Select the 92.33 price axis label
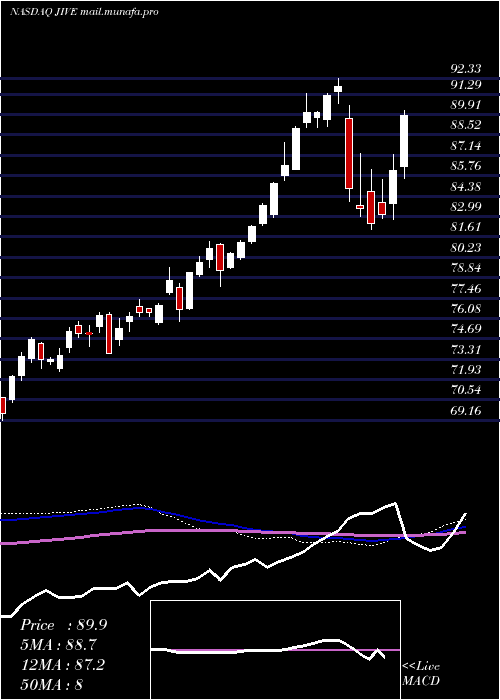The width and height of the screenshot is (500, 700). coord(466,69)
